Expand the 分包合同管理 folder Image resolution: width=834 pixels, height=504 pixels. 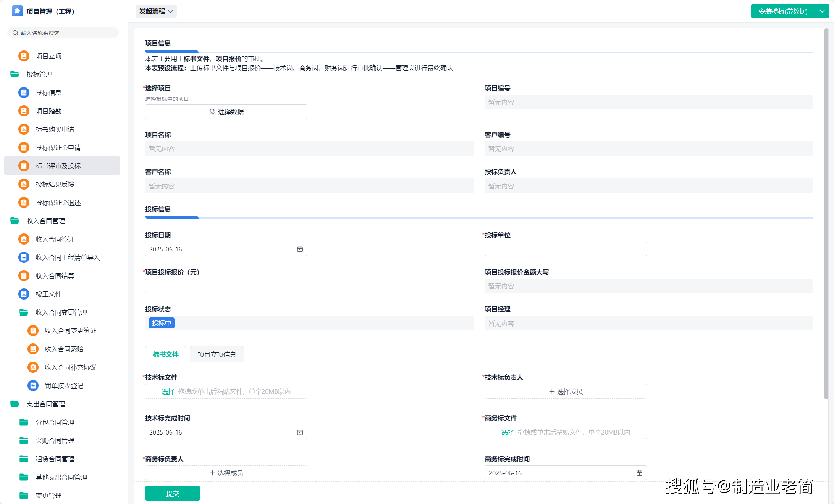pos(24,422)
